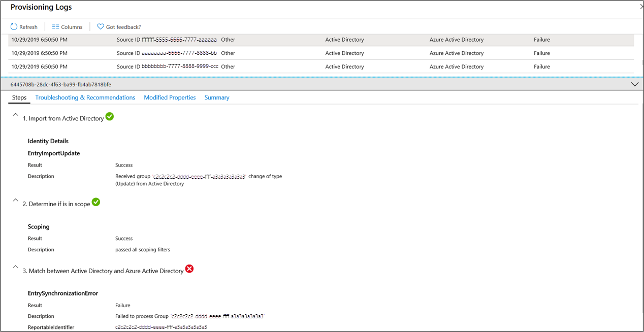Image resolution: width=644 pixels, height=332 pixels.
Task: Open the Columns icon
Action: click(67, 26)
